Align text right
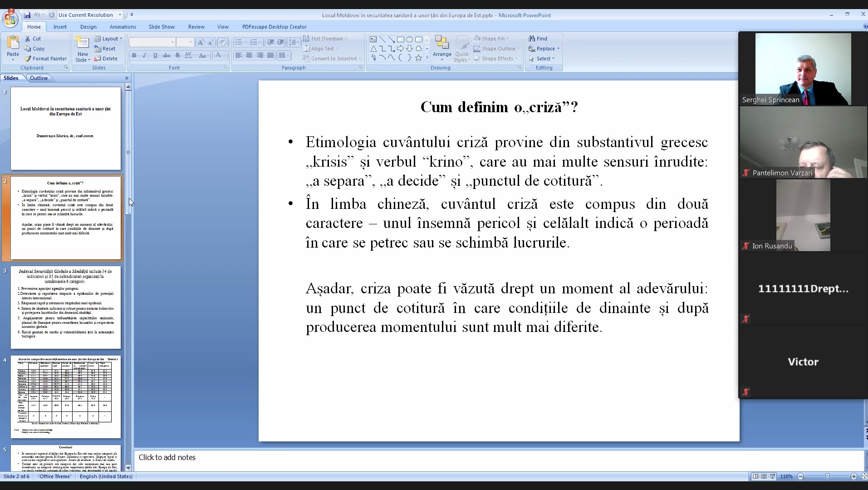Screen dimensions: 868x490 tap(260, 55)
